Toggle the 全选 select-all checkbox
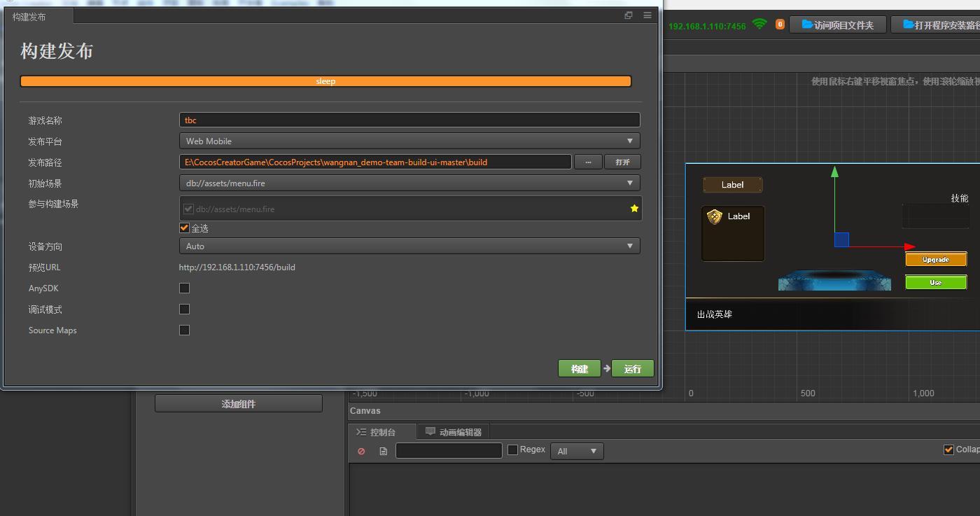 [184, 228]
